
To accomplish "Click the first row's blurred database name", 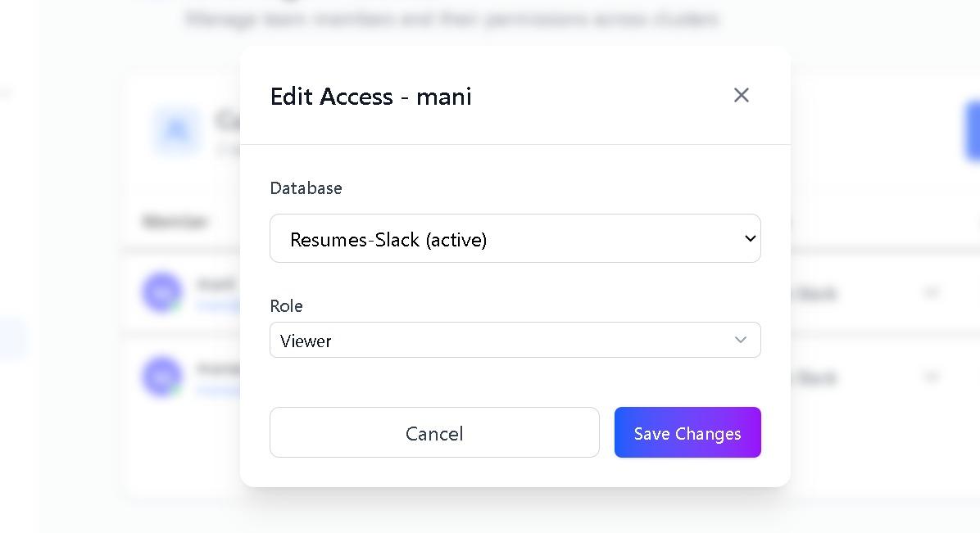I will click(814, 293).
